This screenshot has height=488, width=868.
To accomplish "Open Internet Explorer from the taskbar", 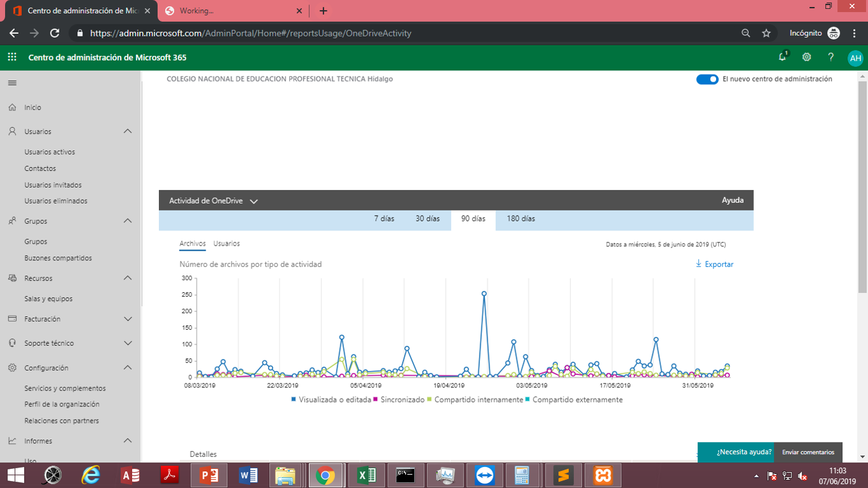I will pos(91,475).
